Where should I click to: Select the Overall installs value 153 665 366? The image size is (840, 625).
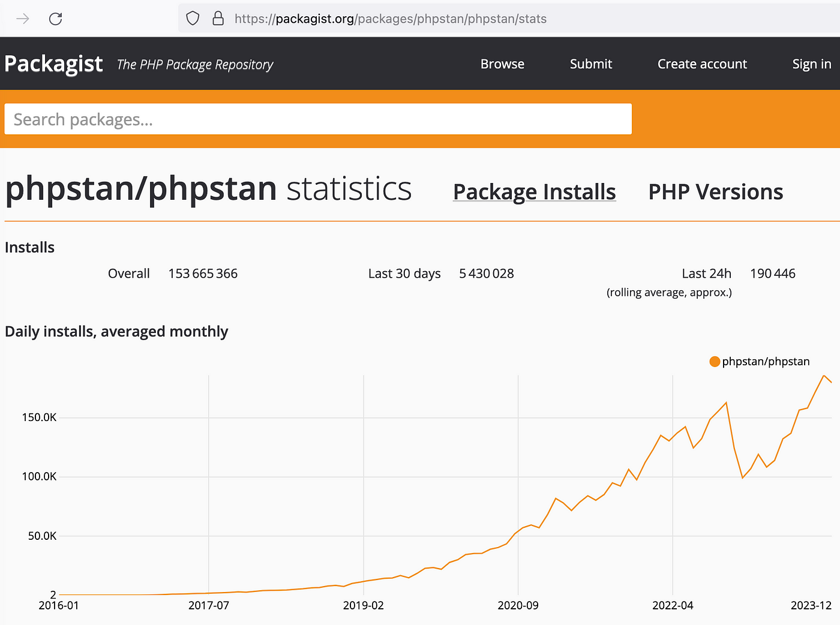(x=203, y=274)
